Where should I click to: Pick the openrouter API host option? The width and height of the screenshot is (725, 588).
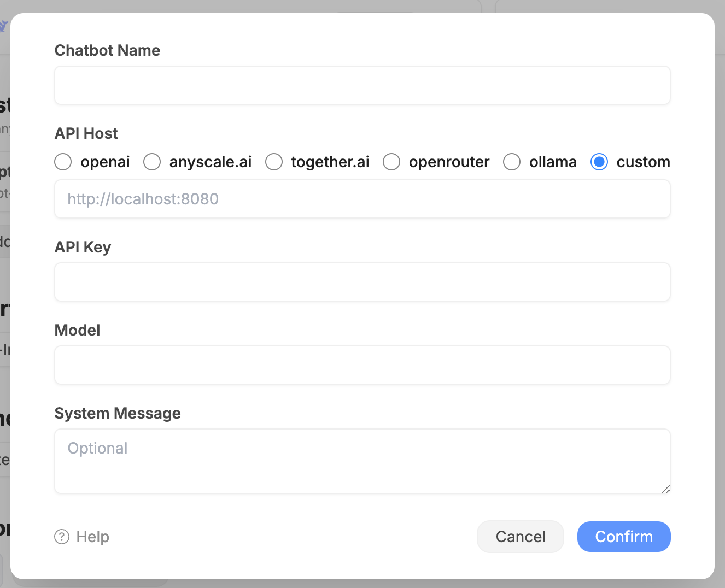(x=391, y=162)
